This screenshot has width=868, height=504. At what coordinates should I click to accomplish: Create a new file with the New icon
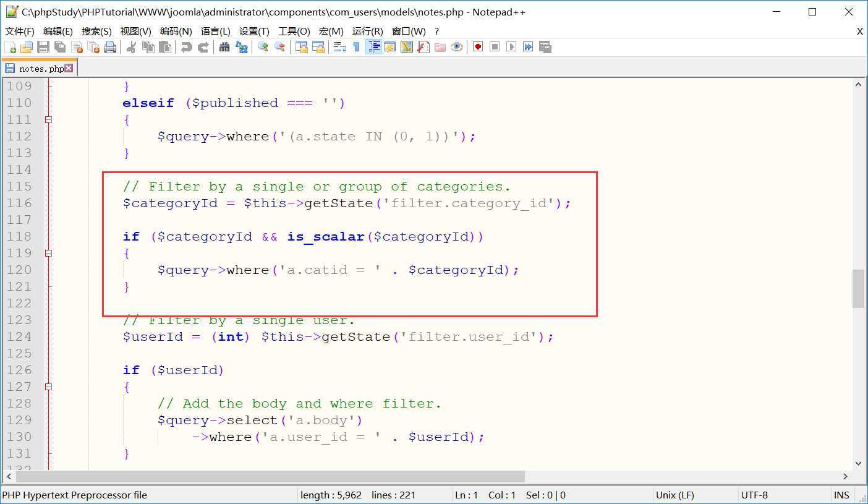[x=10, y=47]
